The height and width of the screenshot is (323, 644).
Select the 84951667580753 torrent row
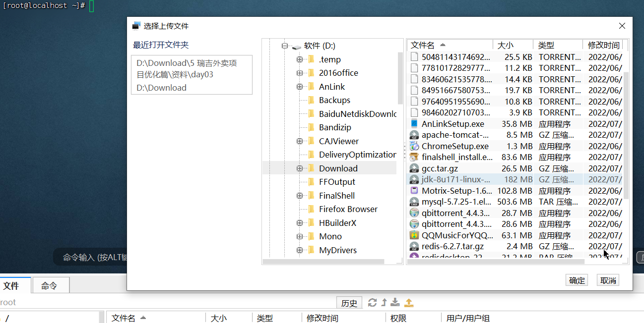coord(515,90)
